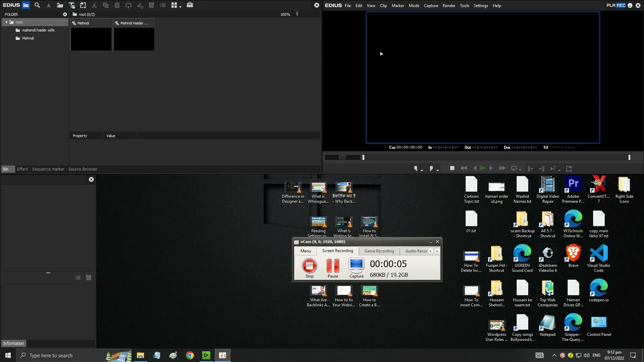Click the Set Out point button in the player
This screenshot has width=644, height=362.
432,168
